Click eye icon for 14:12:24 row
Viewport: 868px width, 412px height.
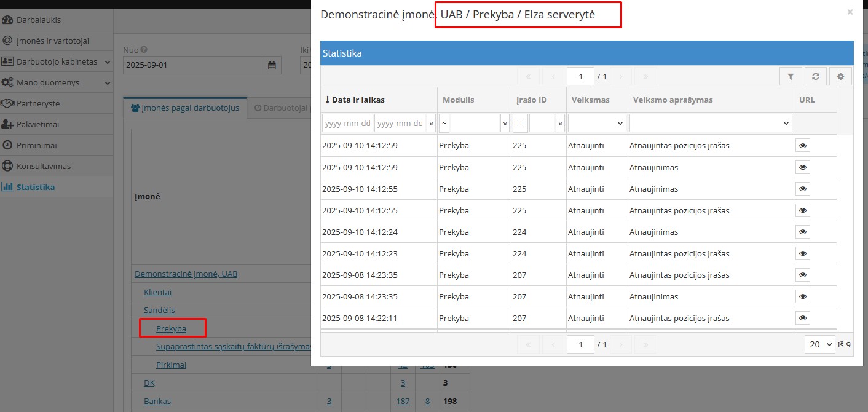pos(802,232)
